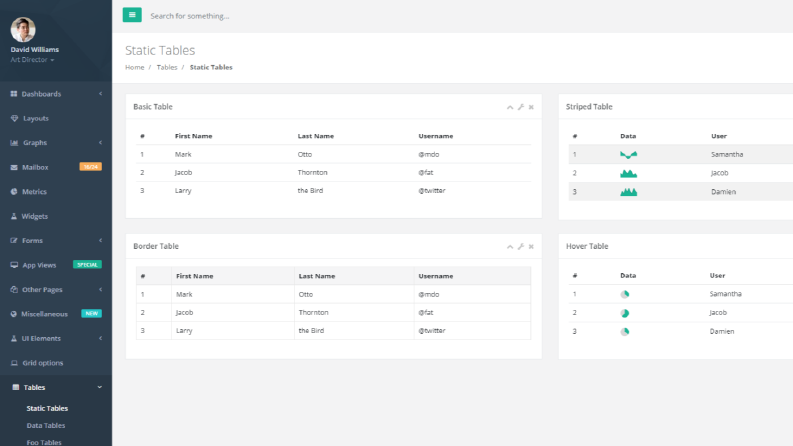The image size is (793, 446).
Task: Click the Other Pages files icon
Action: pyautogui.click(x=14, y=289)
